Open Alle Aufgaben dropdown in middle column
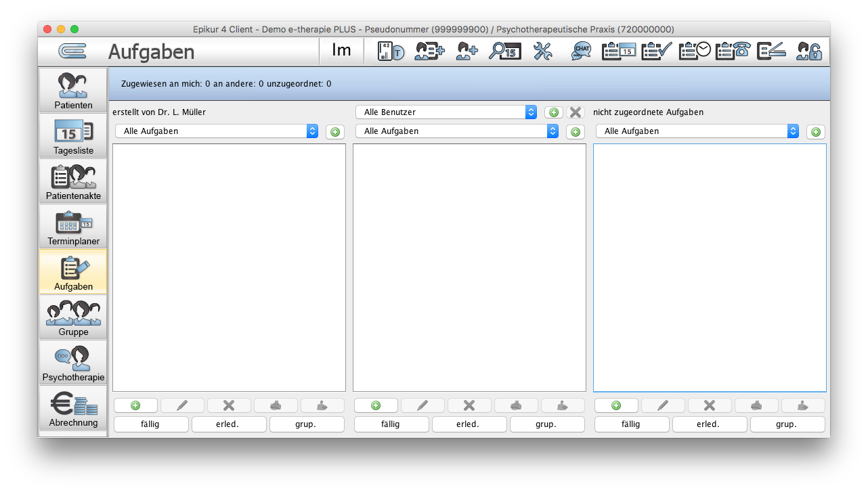 click(x=457, y=131)
